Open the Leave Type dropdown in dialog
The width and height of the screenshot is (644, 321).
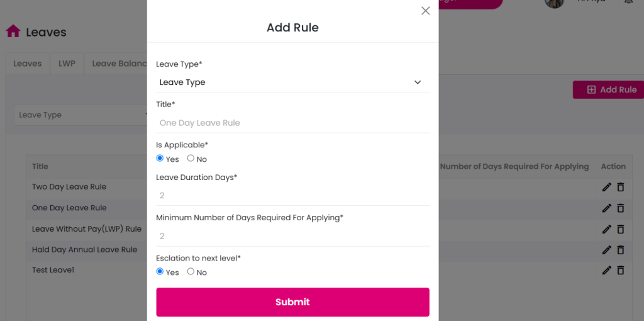[292, 82]
